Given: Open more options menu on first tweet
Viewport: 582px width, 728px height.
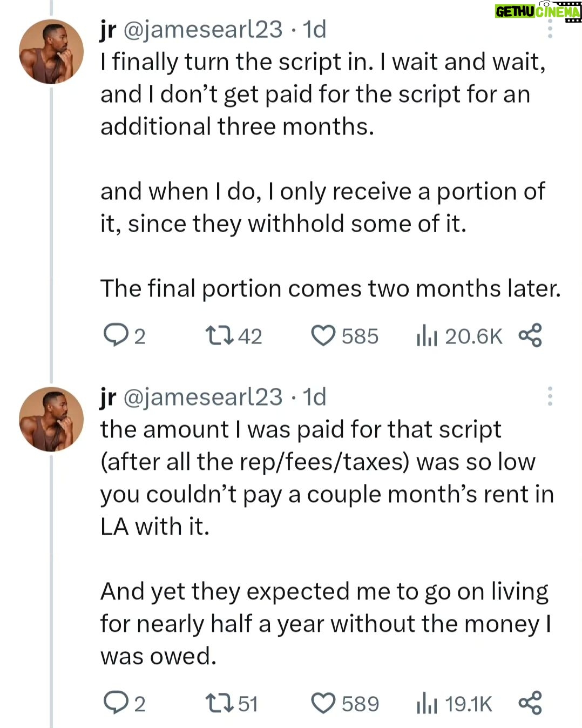Looking at the screenshot, I should pos(550,29).
